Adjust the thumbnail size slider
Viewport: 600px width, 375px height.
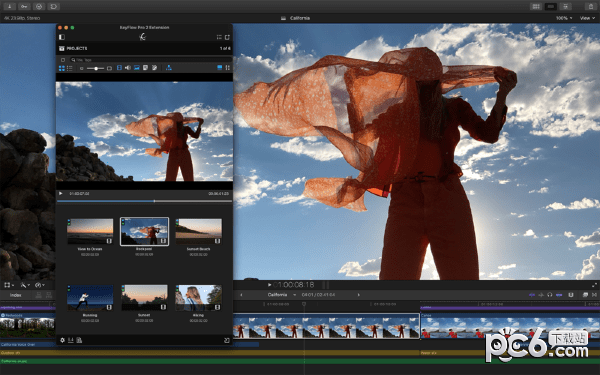[x=95, y=68]
